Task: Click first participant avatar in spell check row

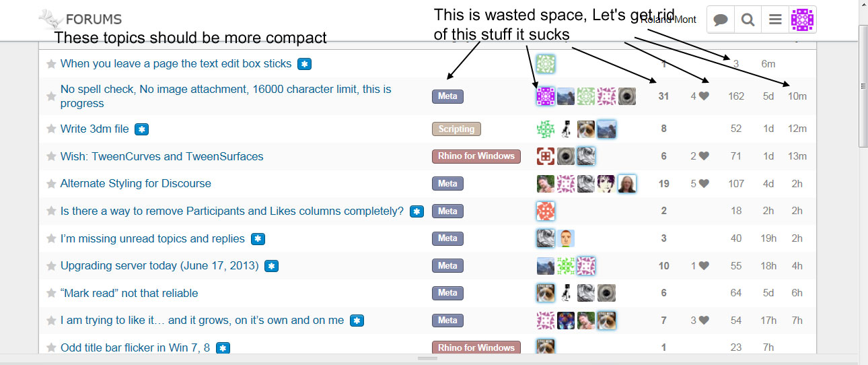Action: tap(545, 96)
